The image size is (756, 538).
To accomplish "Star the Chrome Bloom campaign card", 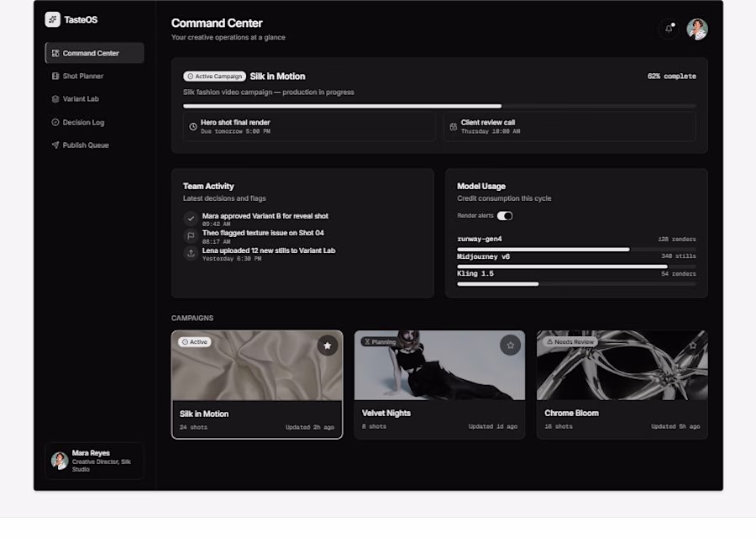I will coord(693,345).
